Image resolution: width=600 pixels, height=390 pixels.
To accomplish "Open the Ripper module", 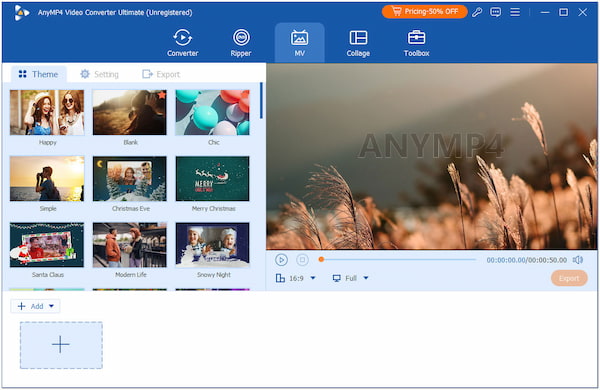I will [241, 43].
